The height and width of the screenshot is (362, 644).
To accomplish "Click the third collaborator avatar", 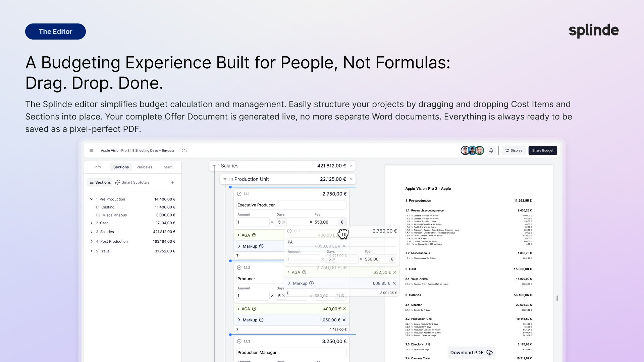I will tap(480, 150).
